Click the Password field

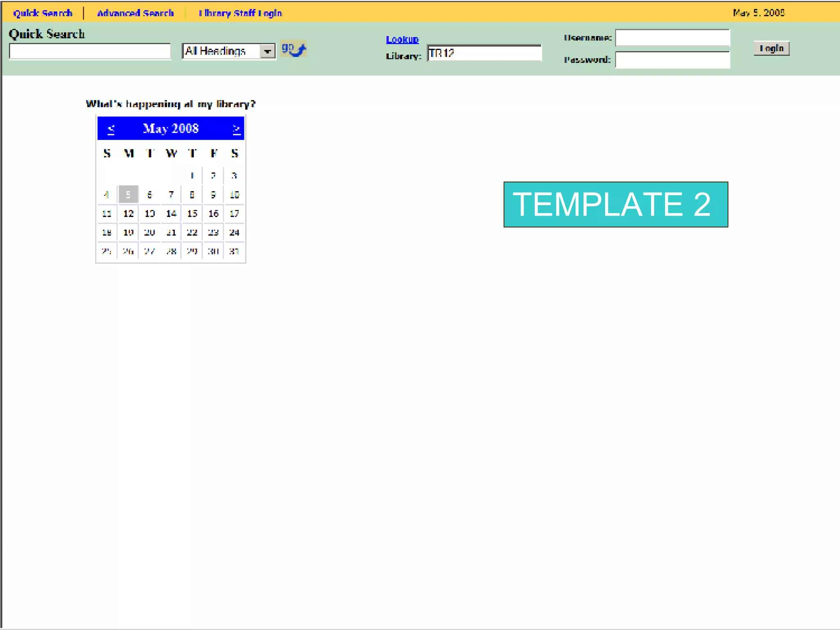673,60
